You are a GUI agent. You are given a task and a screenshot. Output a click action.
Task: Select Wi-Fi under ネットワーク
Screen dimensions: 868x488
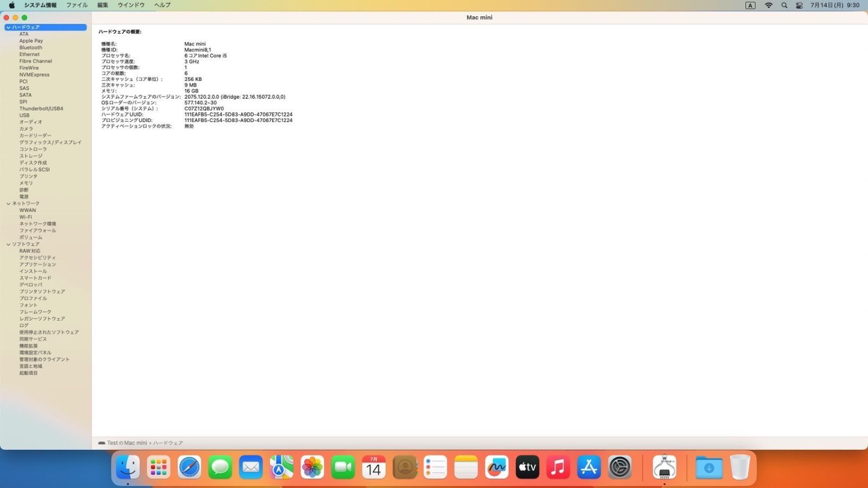[x=25, y=217]
